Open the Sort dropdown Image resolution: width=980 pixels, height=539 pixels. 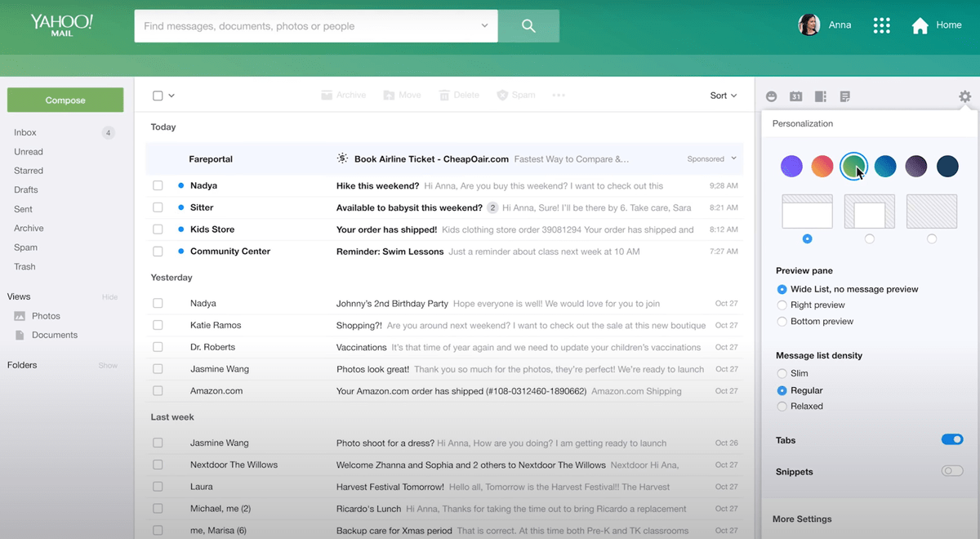click(x=723, y=96)
